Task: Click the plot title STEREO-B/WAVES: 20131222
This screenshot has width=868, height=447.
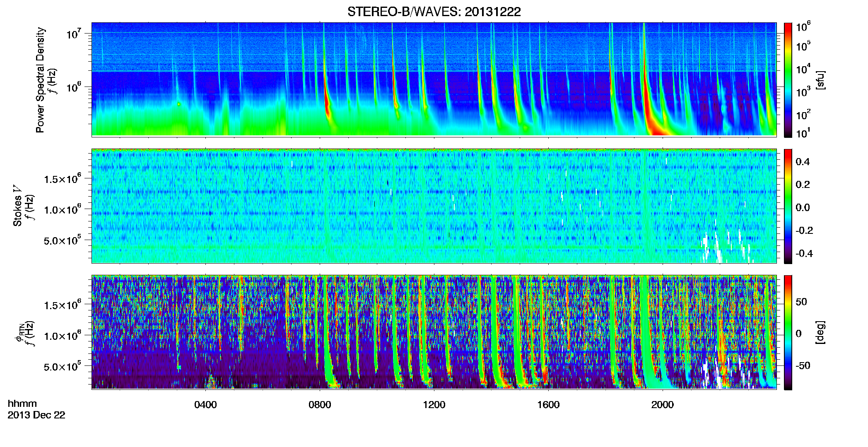Action: [434, 12]
